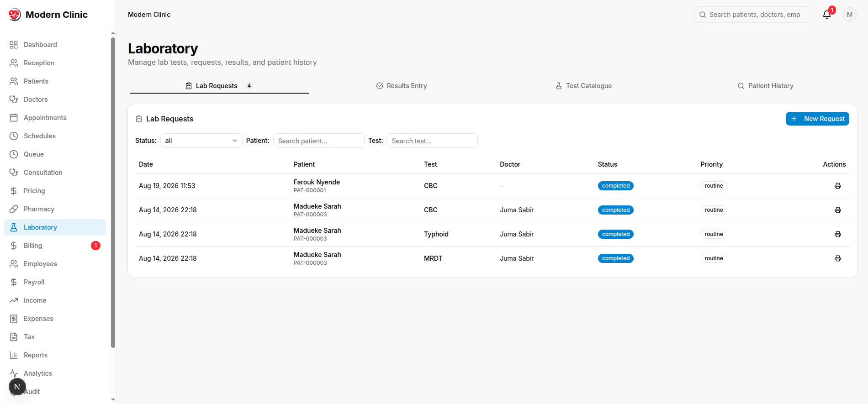Click routine badge in MRDT row

[x=714, y=258]
